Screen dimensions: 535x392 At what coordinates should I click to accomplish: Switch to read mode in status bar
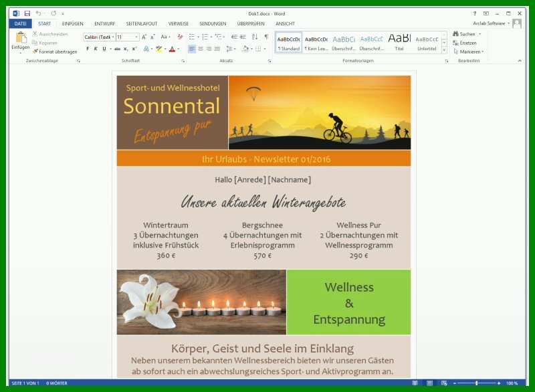415,383
